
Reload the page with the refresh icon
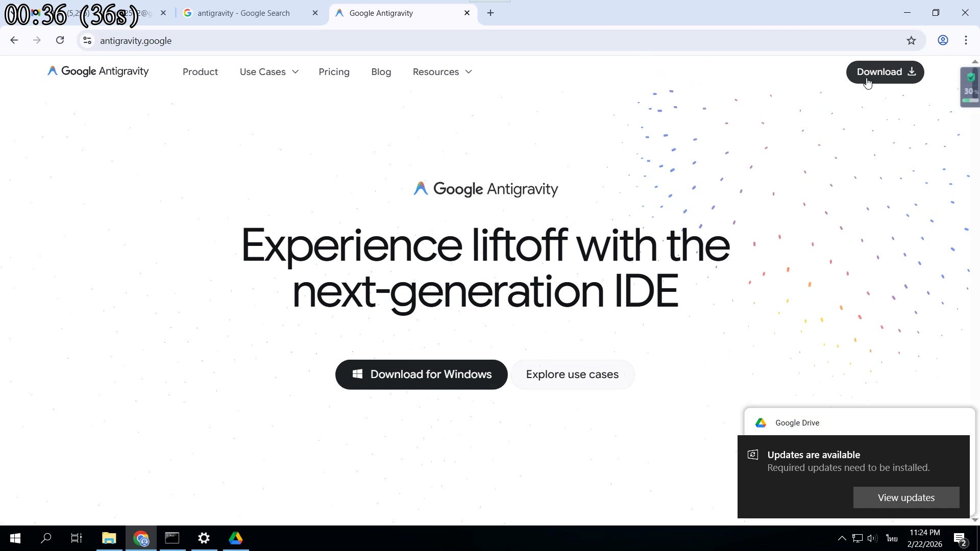tap(60, 40)
